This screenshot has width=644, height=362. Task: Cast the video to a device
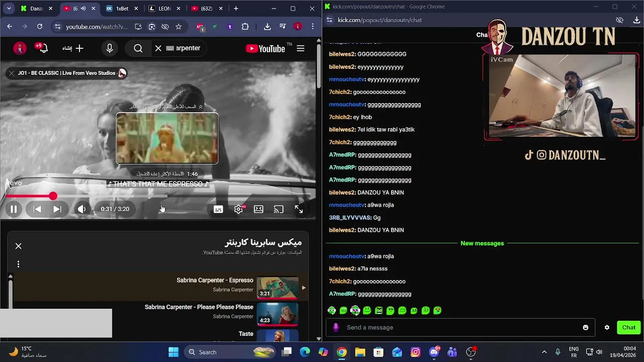tap(279, 209)
